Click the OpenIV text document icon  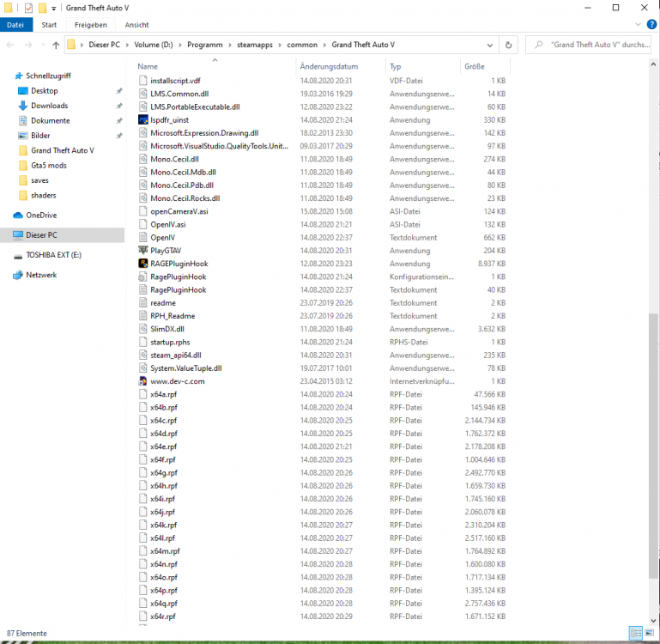[143, 237]
